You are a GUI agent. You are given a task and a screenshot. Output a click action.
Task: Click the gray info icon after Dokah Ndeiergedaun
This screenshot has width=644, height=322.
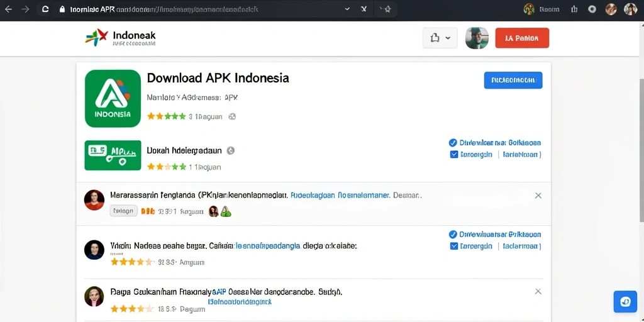(x=231, y=151)
